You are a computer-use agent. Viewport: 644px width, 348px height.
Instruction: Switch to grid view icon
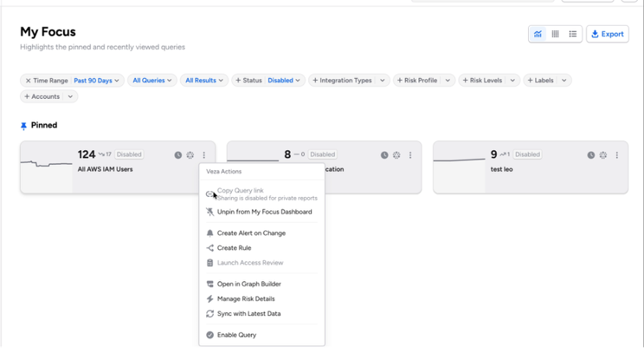coord(555,34)
